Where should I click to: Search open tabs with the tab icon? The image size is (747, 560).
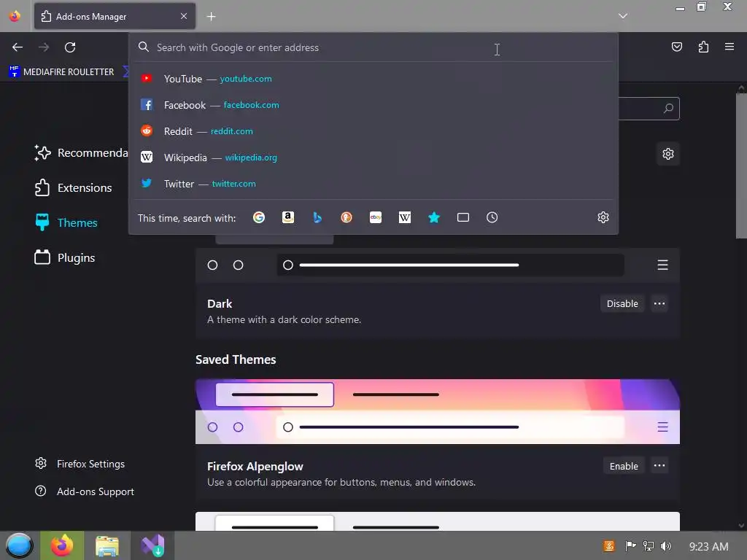(x=463, y=217)
